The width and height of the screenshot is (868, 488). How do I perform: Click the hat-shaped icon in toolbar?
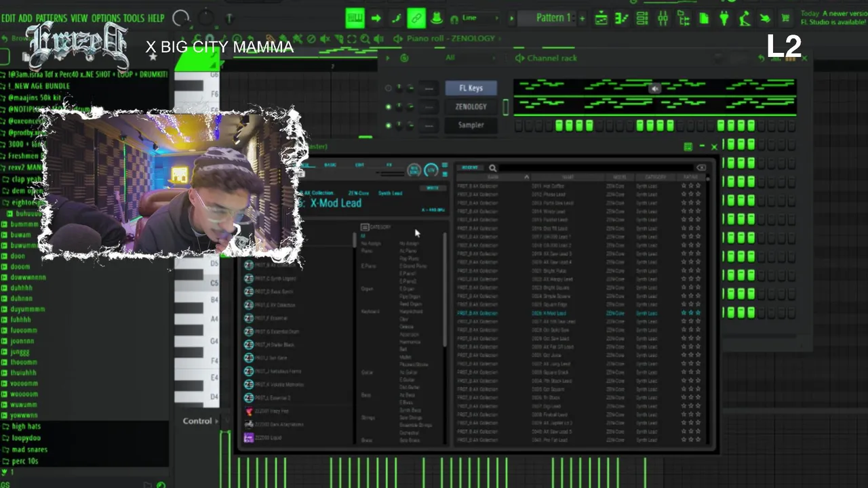tap(437, 18)
